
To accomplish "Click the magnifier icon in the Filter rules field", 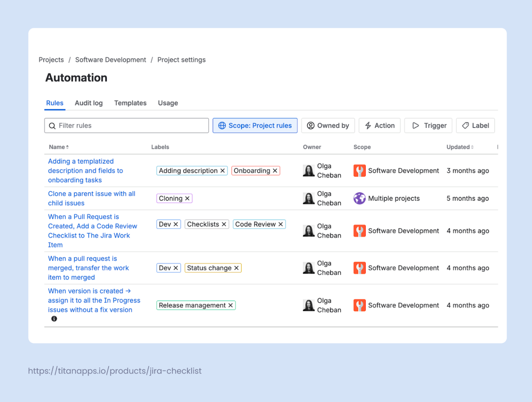I will tap(52, 125).
